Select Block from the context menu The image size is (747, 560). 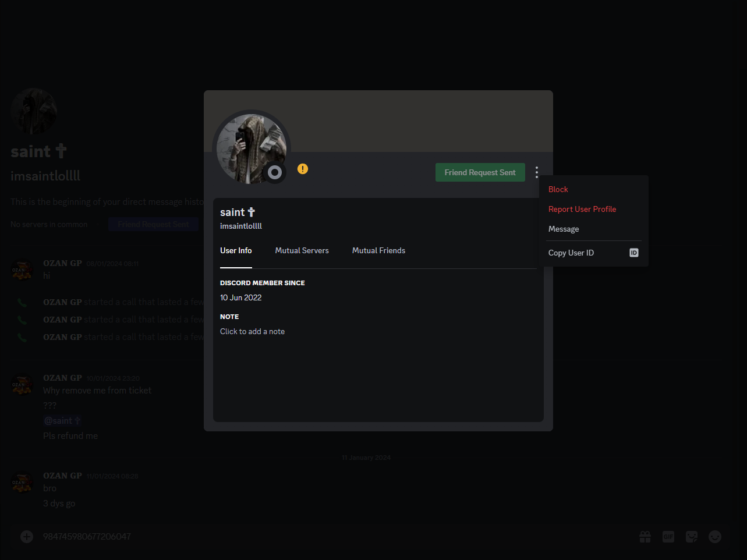pyautogui.click(x=594, y=189)
